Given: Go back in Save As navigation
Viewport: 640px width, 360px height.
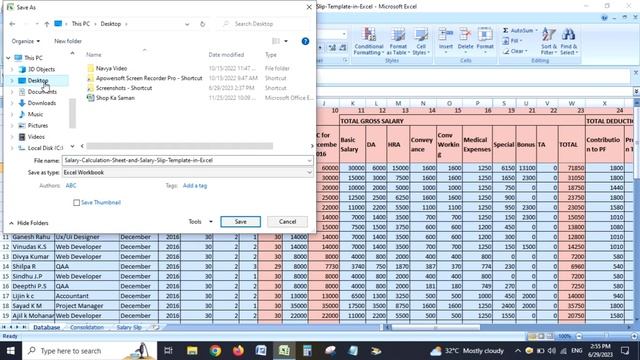Looking at the screenshot, I should [12, 24].
